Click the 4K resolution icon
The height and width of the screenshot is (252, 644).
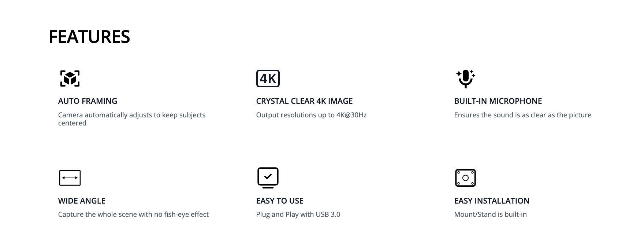tap(268, 78)
